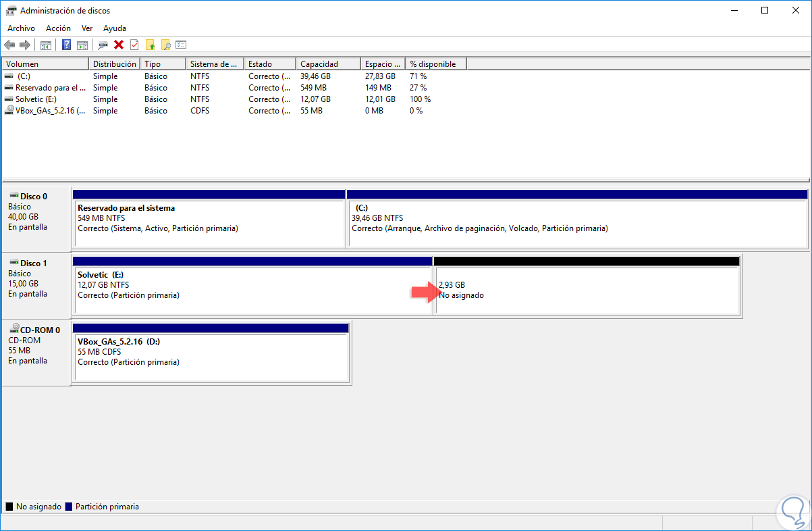The width and height of the screenshot is (812, 531).
Task: Sort by the Espacio column header
Action: pyautogui.click(x=383, y=64)
